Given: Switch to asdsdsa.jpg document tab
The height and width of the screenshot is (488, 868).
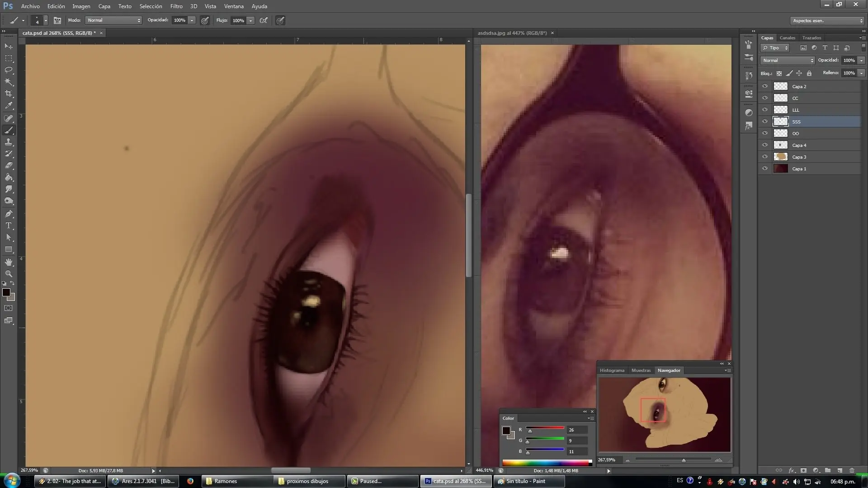Looking at the screenshot, I should point(512,33).
